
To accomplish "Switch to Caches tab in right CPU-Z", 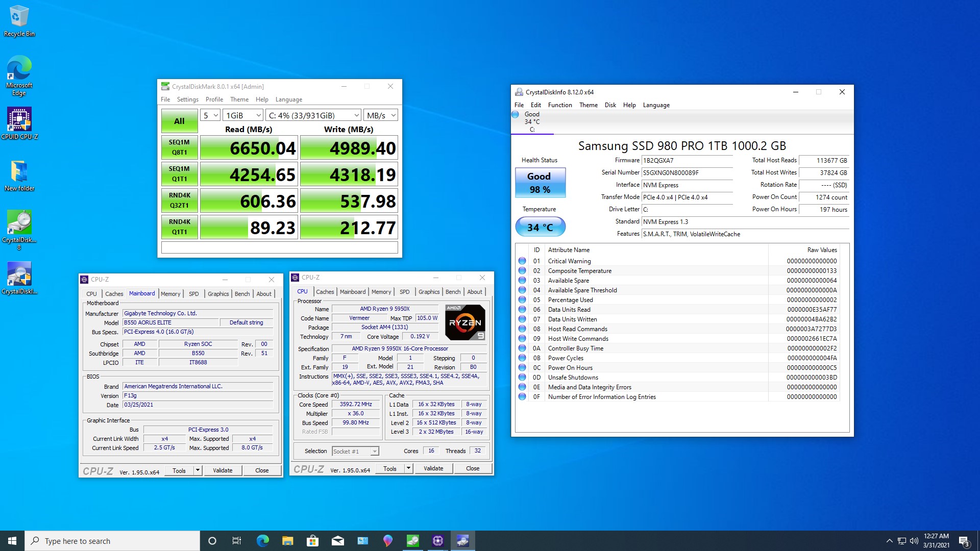I will pyautogui.click(x=325, y=292).
